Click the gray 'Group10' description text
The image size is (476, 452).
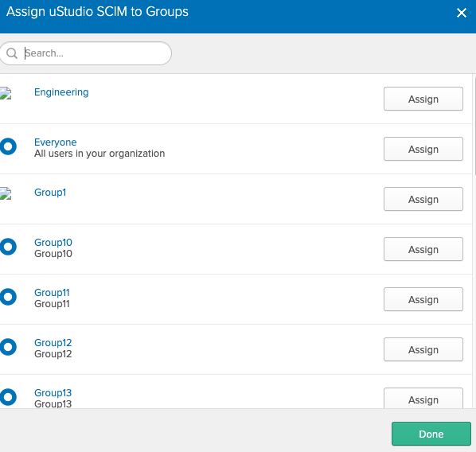click(x=53, y=254)
